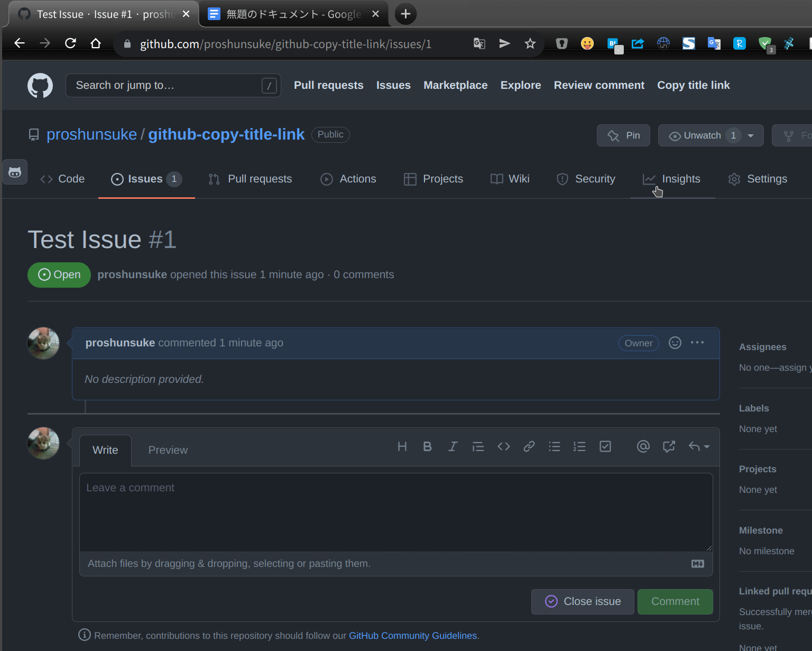812x651 pixels.
Task: Open the emoji extension icon
Action: coord(587,43)
